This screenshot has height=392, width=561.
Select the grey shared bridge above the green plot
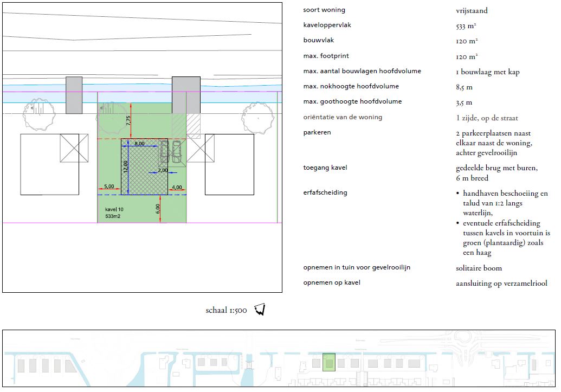tap(186, 94)
